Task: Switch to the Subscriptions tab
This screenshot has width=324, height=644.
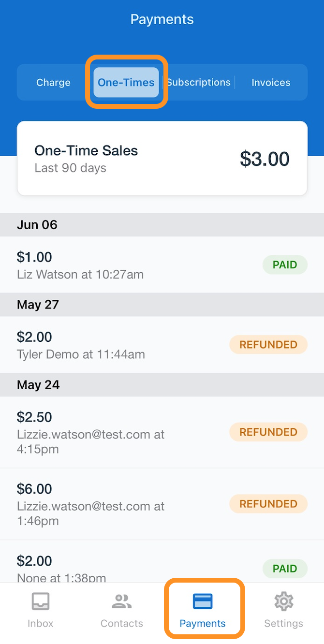Action: [199, 83]
